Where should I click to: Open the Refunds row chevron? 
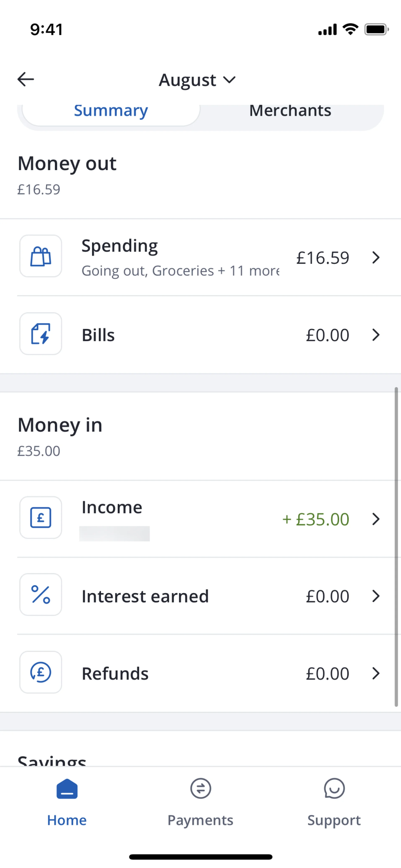coord(376,674)
